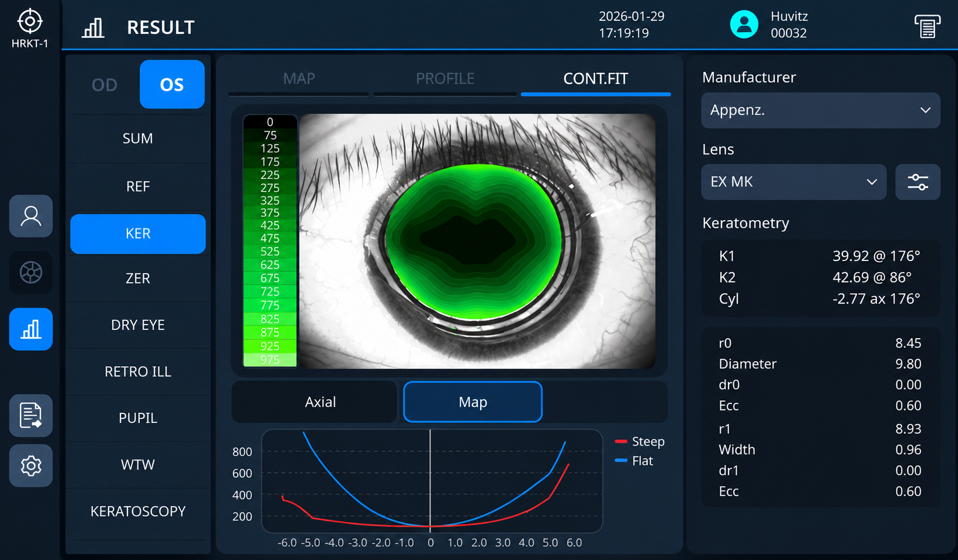
Task: Open the Manufacturer dropdown showing Appenz.
Action: (x=820, y=110)
